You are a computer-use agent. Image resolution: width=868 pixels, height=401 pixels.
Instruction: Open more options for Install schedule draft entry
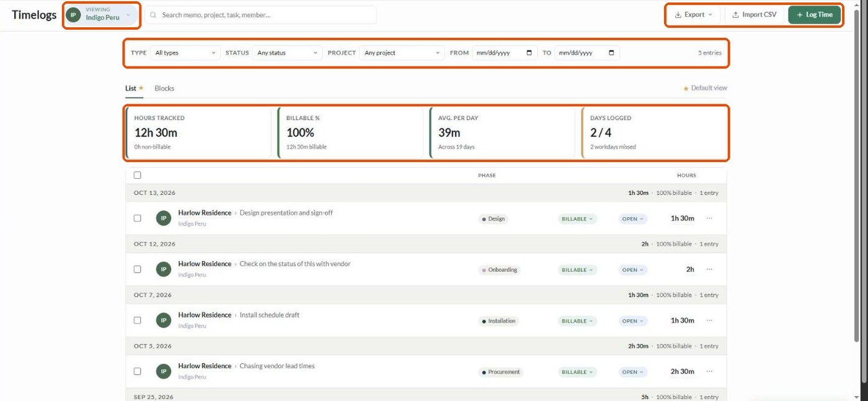709,320
